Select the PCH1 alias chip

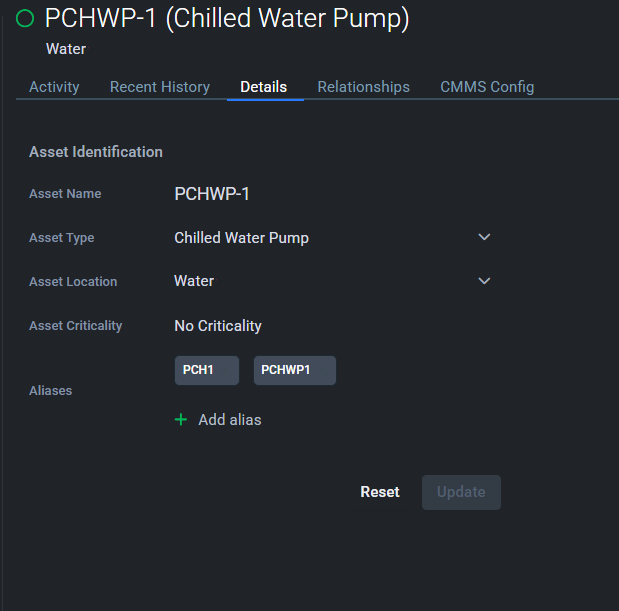pos(206,370)
